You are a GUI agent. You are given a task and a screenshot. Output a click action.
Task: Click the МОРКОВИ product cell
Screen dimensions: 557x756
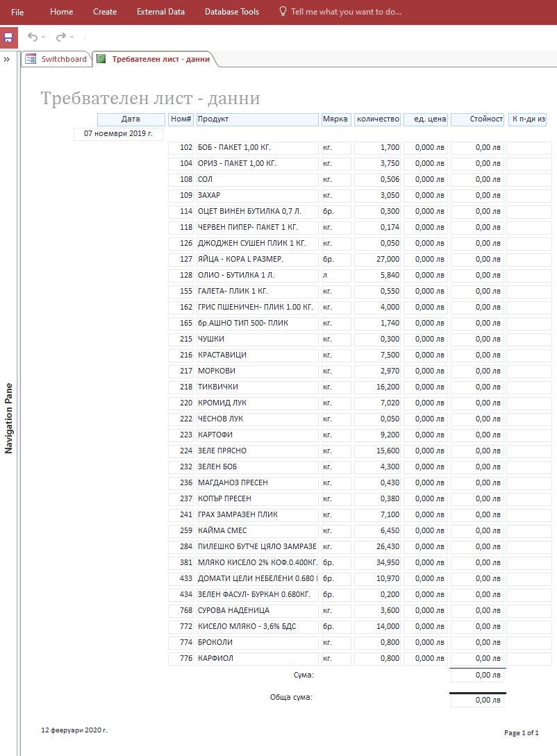tap(258, 371)
